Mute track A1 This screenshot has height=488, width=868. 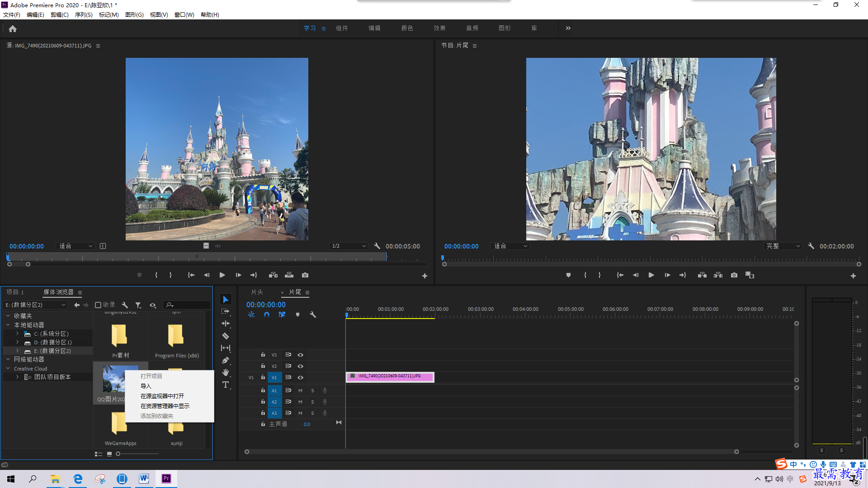tap(300, 390)
